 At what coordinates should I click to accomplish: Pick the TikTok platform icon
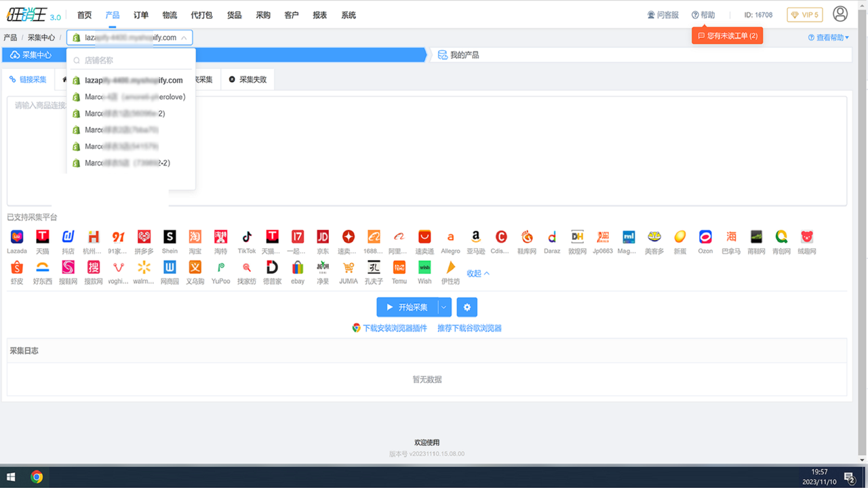coord(247,237)
